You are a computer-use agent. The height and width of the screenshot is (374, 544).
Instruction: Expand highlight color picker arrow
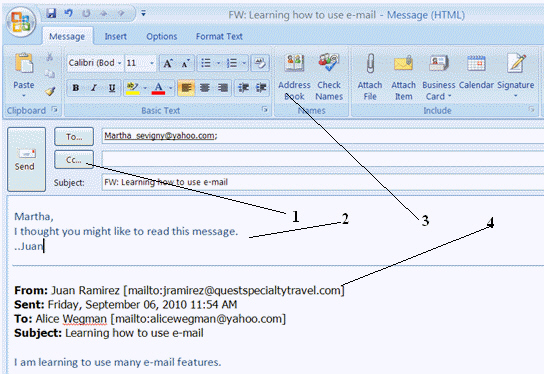[145, 88]
